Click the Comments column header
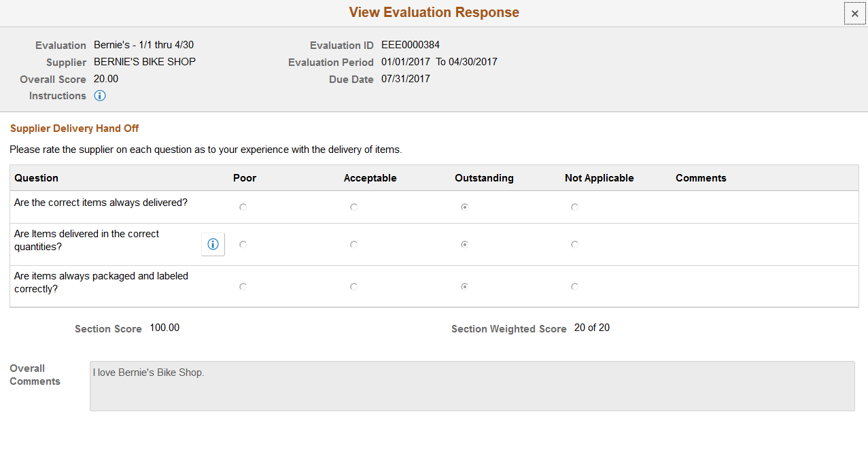The width and height of the screenshot is (868, 450). click(x=700, y=177)
